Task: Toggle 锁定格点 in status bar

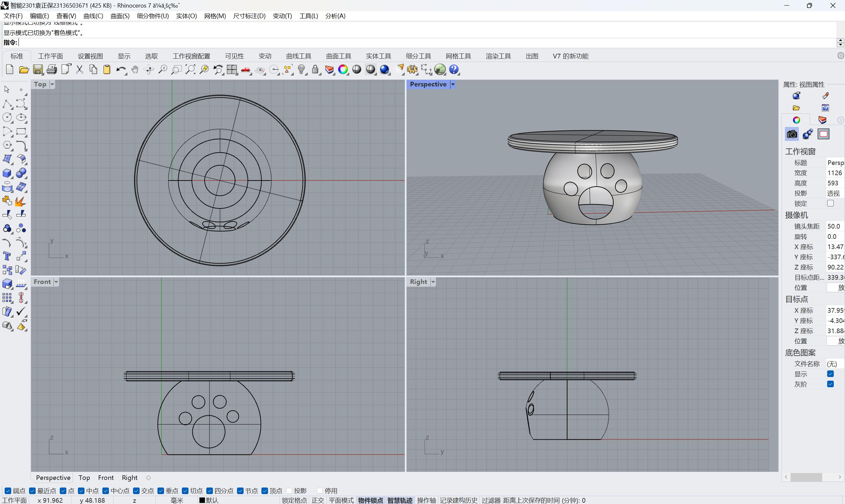Action: tap(294, 500)
